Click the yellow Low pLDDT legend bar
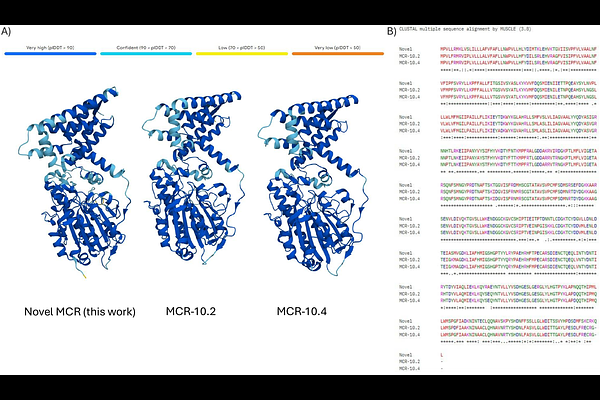Viewport: 600px width, 400px height. tap(242, 54)
